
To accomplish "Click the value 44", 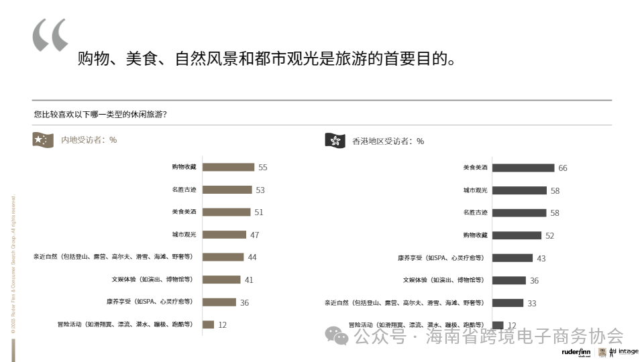I will [252, 257].
